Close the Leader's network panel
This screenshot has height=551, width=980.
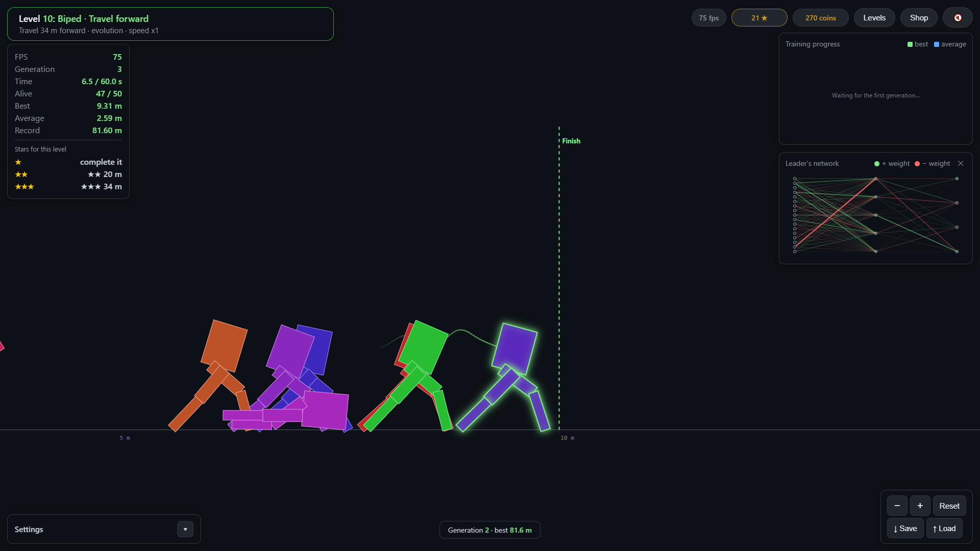coord(961,163)
